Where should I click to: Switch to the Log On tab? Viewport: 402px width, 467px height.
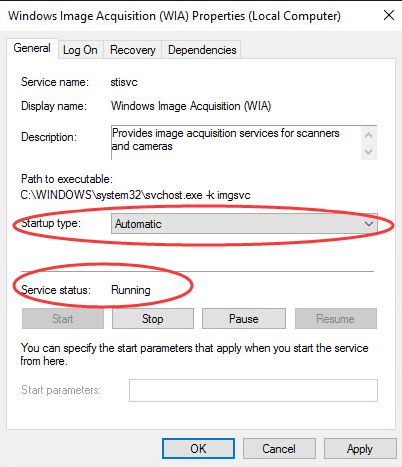pos(80,50)
